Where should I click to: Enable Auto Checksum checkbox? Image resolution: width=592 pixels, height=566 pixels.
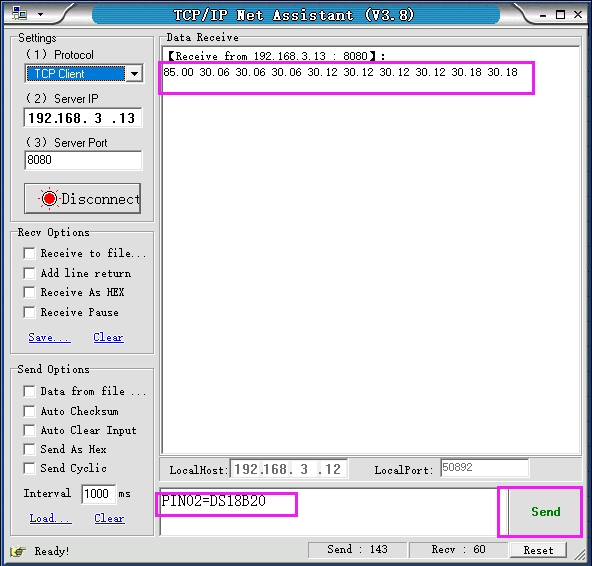pos(29,411)
